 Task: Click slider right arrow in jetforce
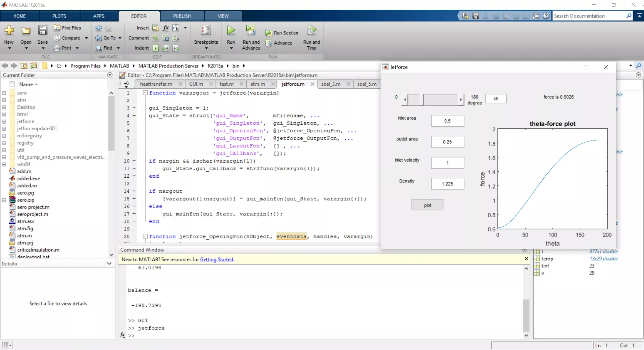pyautogui.click(x=461, y=100)
